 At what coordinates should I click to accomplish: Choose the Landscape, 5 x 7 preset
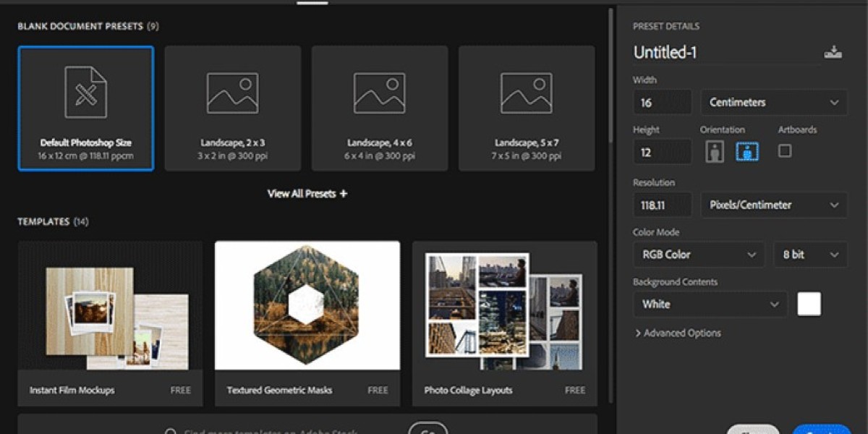point(527,109)
